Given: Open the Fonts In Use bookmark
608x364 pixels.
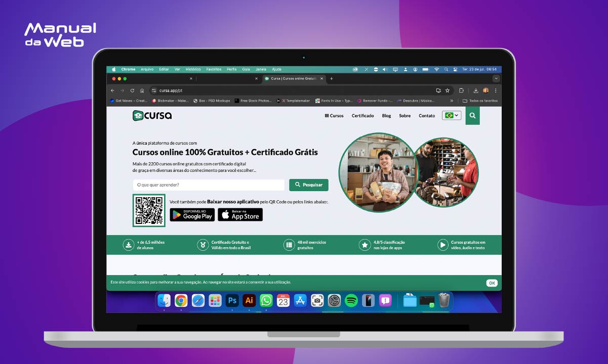Looking at the screenshot, I should [334, 101].
